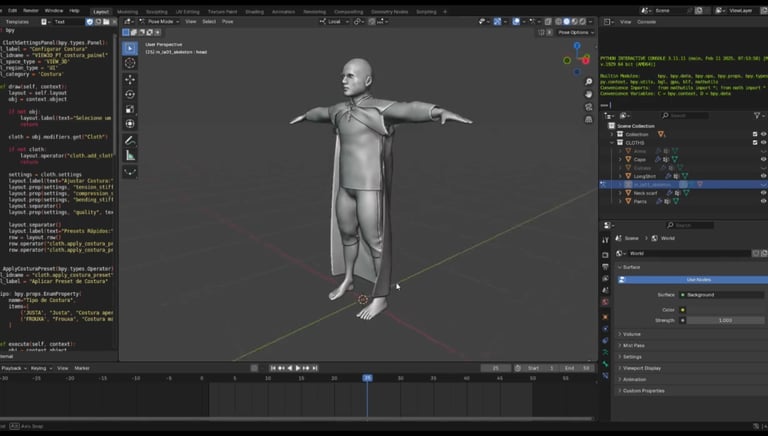Open the Local transform orientation dropdown

pyautogui.click(x=334, y=22)
